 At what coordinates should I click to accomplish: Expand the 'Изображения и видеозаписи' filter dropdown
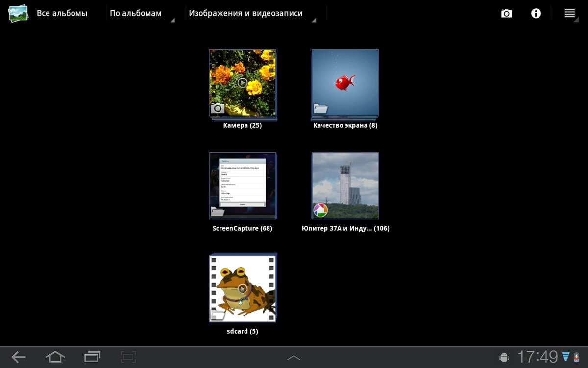click(x=250, y=14)
